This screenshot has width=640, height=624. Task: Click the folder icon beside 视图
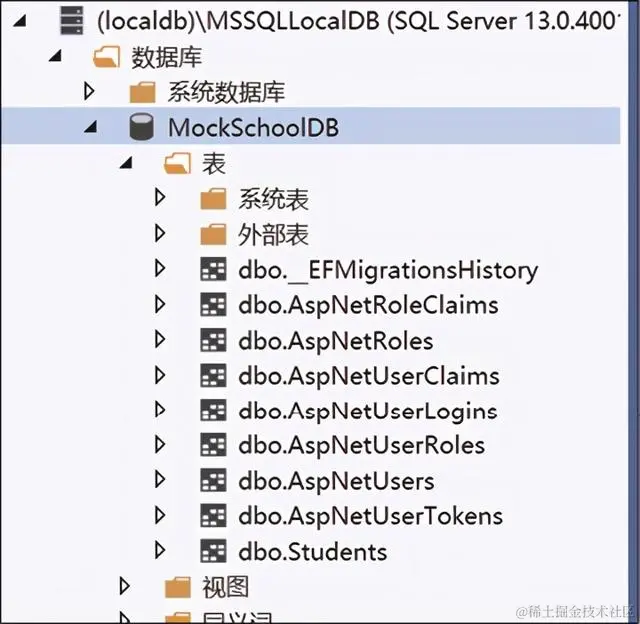(x=178, y=586)
